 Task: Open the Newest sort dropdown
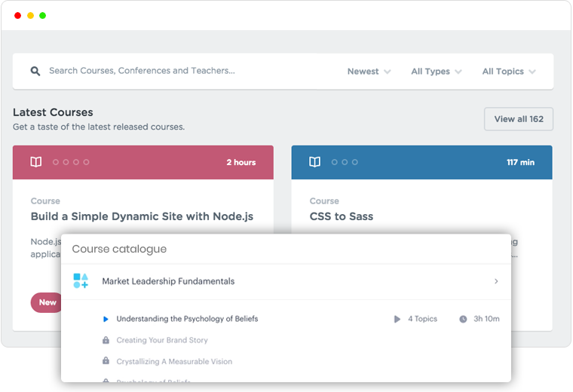[x=369, y=72]
